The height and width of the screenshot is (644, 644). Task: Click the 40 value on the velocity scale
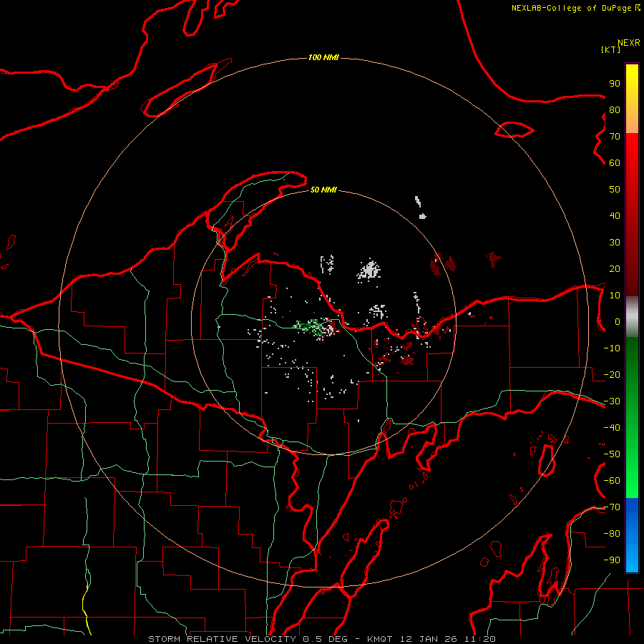pyautogui.click(x=615, y=215)
